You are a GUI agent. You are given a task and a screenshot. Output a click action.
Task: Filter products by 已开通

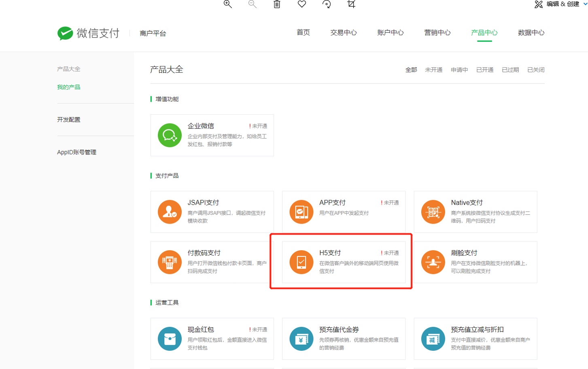pos(485,70)
